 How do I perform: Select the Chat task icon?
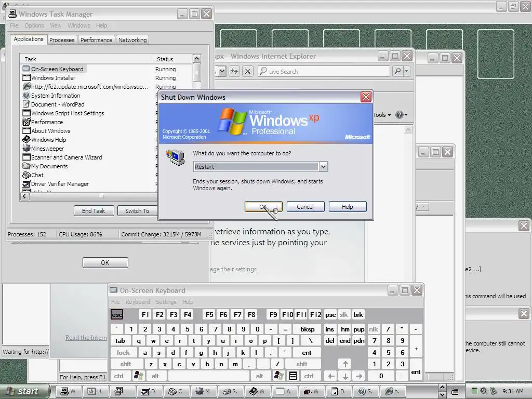(x=26, y=175)
